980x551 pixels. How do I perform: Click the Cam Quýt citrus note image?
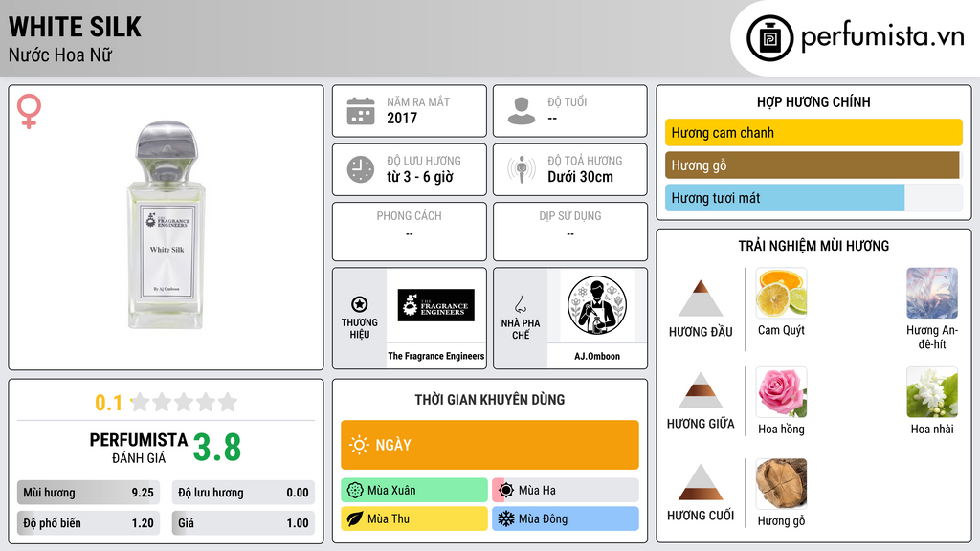point(781,293)
